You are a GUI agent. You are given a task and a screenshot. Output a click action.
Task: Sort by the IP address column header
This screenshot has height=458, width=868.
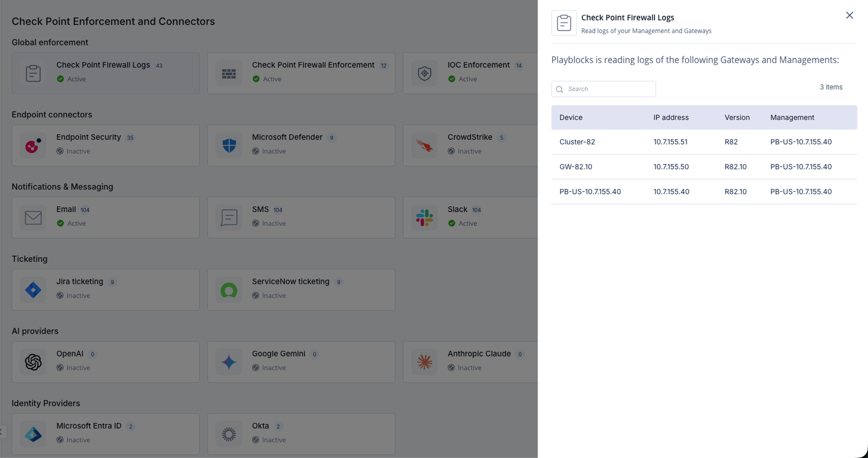[671, 118]
